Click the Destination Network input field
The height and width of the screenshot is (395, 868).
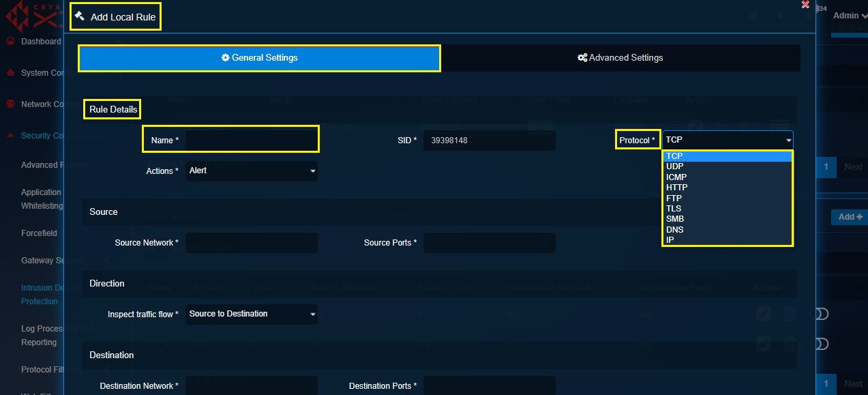coord(252,386)
